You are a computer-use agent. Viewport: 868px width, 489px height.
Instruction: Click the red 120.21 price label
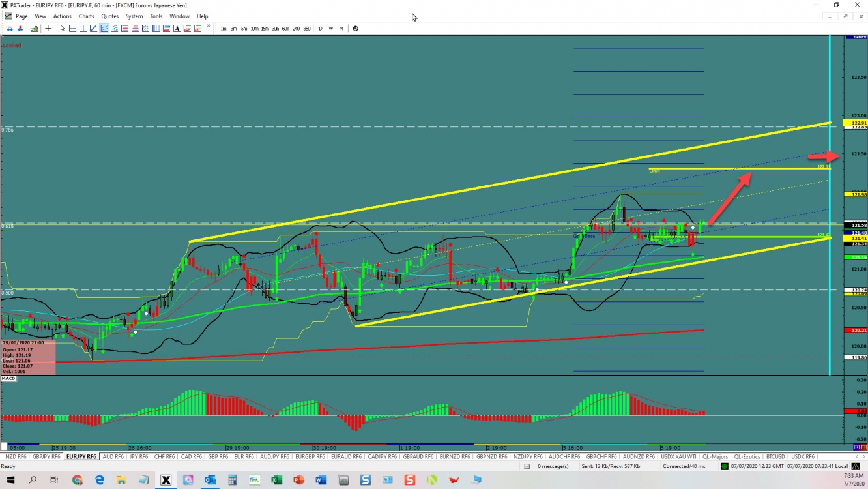[x=854, y=330]
